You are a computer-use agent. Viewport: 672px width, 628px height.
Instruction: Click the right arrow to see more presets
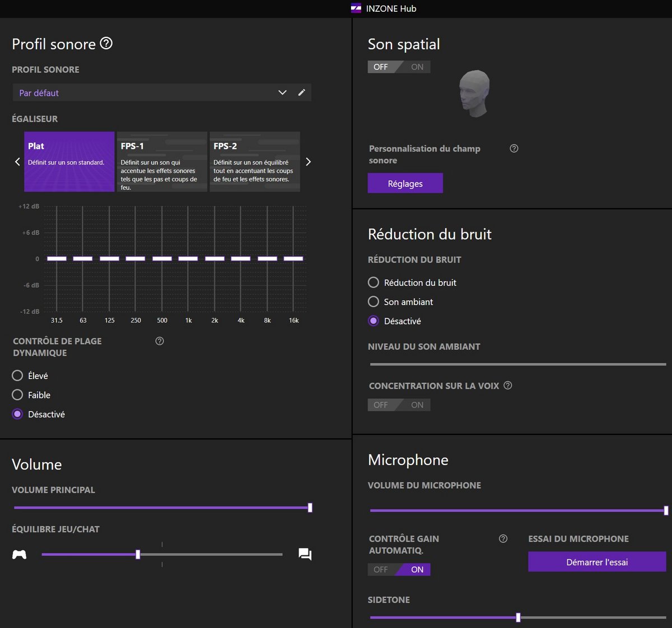(x=308, y=161)
